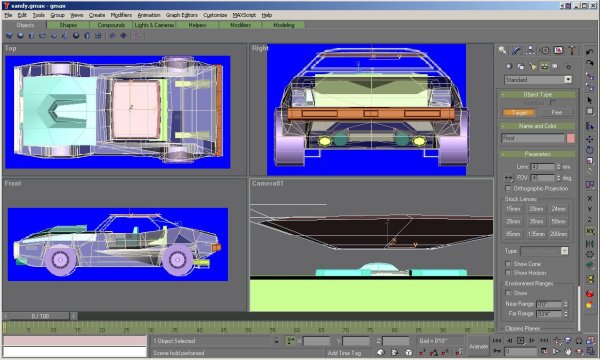Click the Go to End playback button
Image resolution: width=600 pixels, height=360 pixels.
[x=543, y=340]
